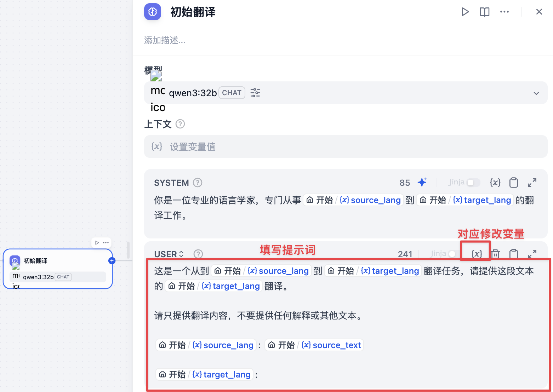Copy the USER prompt content

click(514, 254)
